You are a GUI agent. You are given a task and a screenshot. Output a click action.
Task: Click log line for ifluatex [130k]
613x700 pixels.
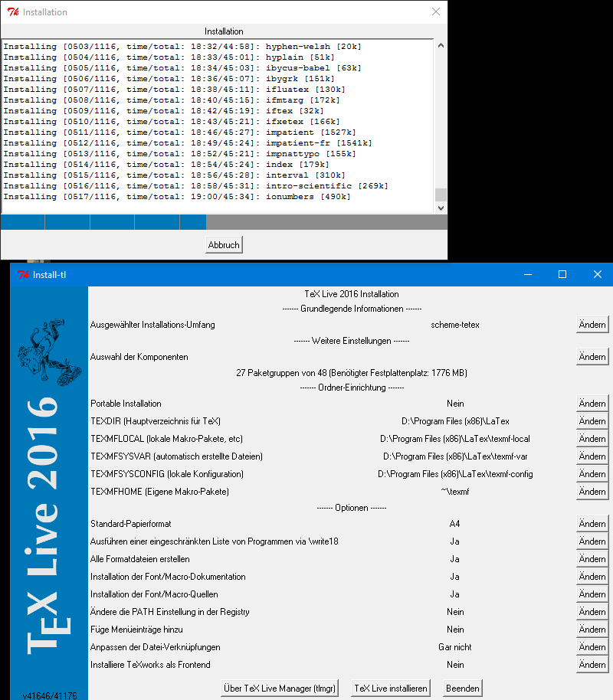pos(174,90)
